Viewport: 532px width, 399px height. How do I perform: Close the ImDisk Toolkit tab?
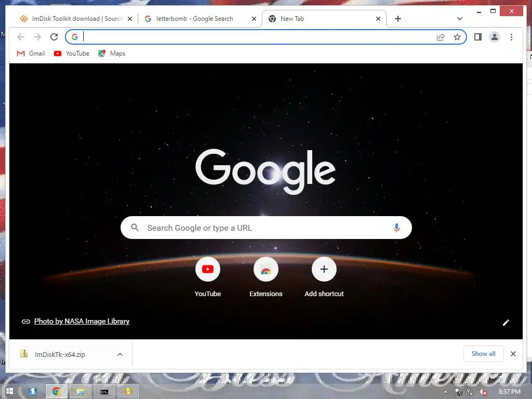(129, 19)
